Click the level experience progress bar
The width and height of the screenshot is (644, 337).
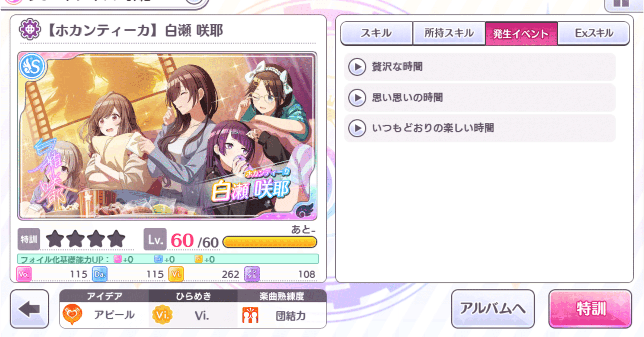270,242
